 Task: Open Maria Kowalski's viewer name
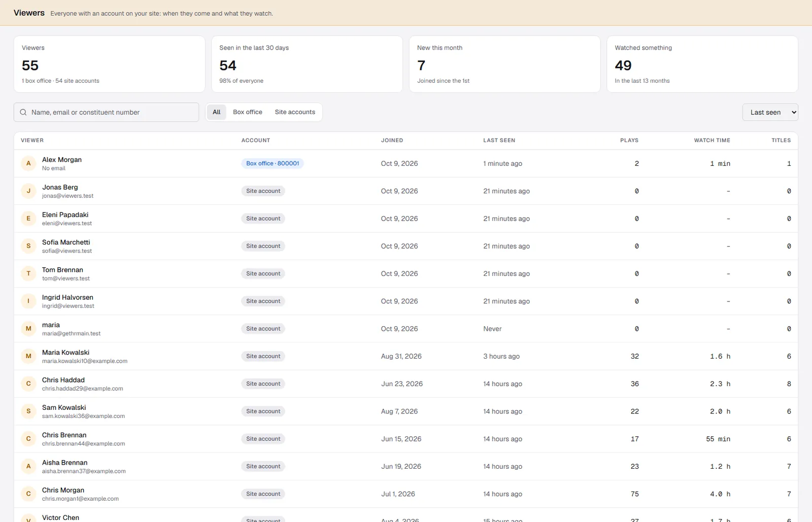point(65,352)
